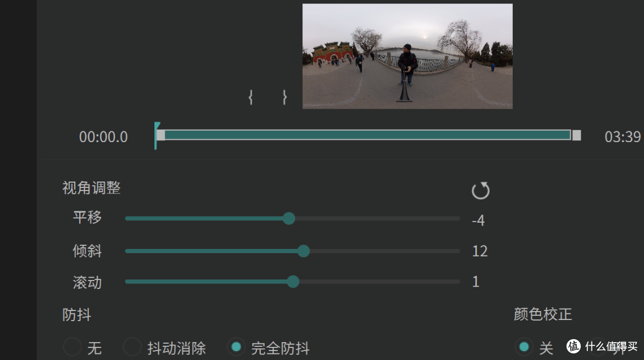The width and height of the screenshot is (644, 360).
Task: Click the 00:00.0 current time text
Action: coord(104,137)
